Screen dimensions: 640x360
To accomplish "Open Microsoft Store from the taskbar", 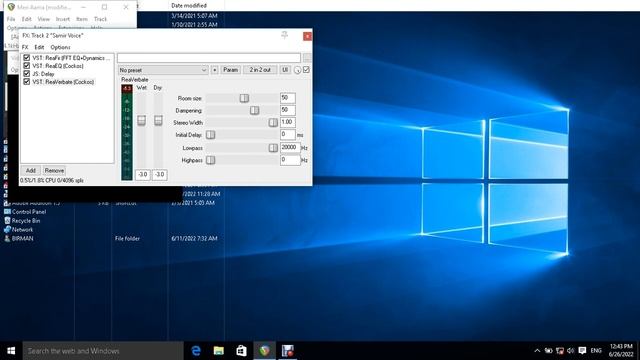I will 241,351.
